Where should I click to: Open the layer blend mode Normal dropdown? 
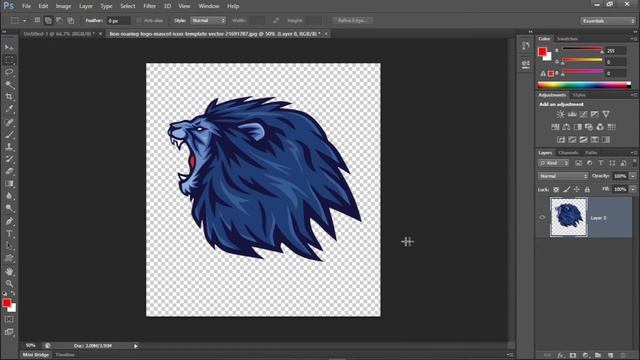click(563, 176)
